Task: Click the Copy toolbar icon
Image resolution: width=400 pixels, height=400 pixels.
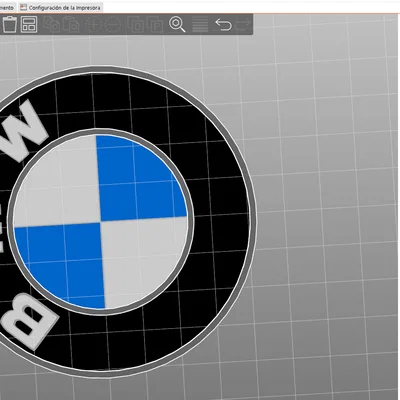Action: (52, 24)
